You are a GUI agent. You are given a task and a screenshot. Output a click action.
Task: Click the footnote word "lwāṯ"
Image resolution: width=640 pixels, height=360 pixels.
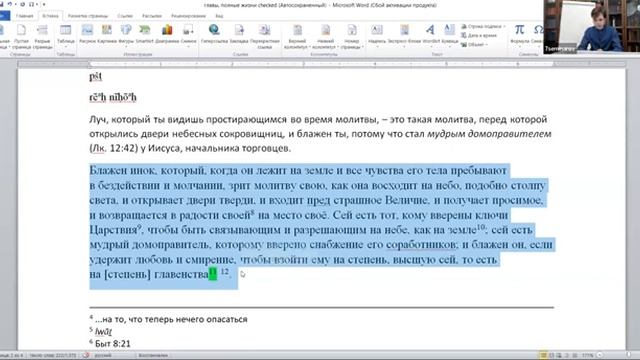tap(103, 331)
